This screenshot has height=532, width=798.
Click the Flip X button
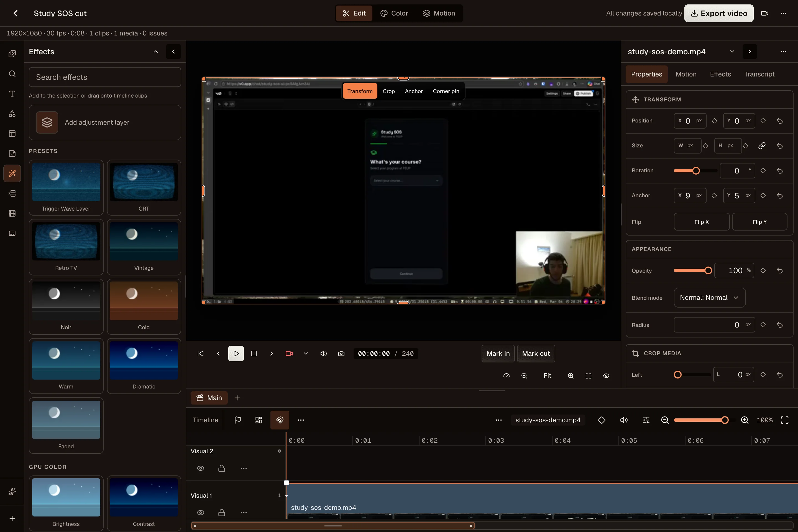pyautogui.click(x=701, y=222)
